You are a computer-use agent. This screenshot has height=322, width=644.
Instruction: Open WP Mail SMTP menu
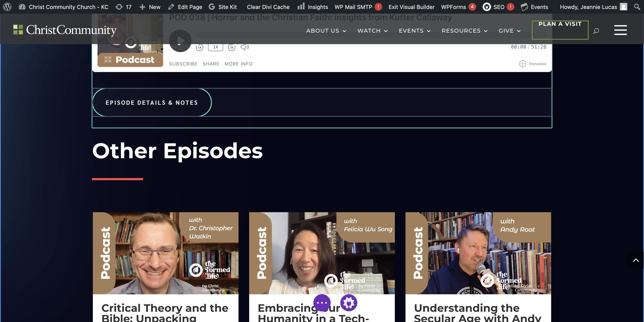tap(353, 7)
